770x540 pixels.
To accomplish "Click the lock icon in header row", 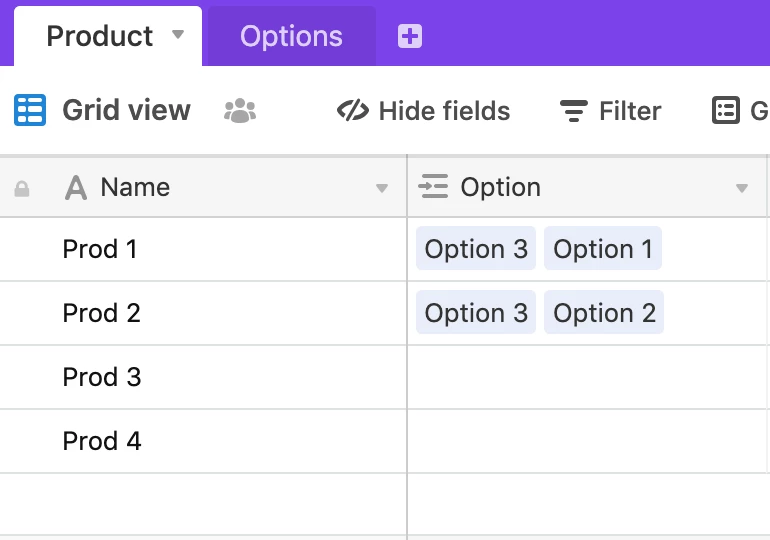I will [22, 188].
